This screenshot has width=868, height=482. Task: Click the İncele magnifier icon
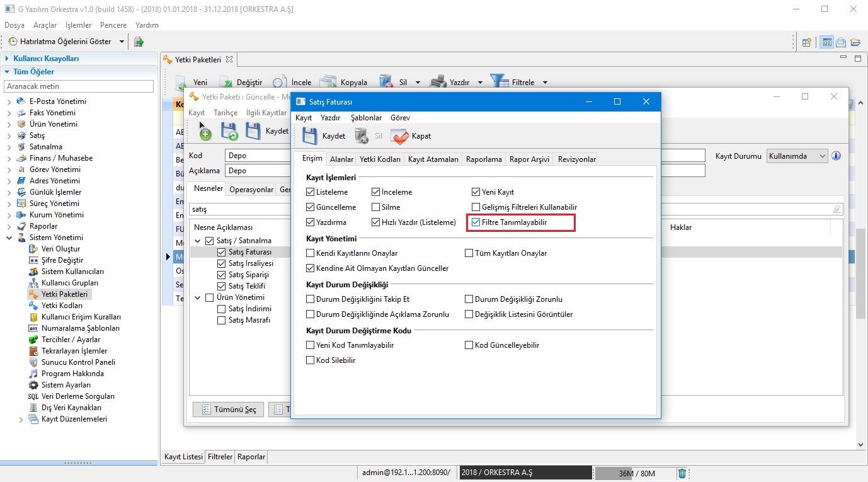click(x=280, y=83)
